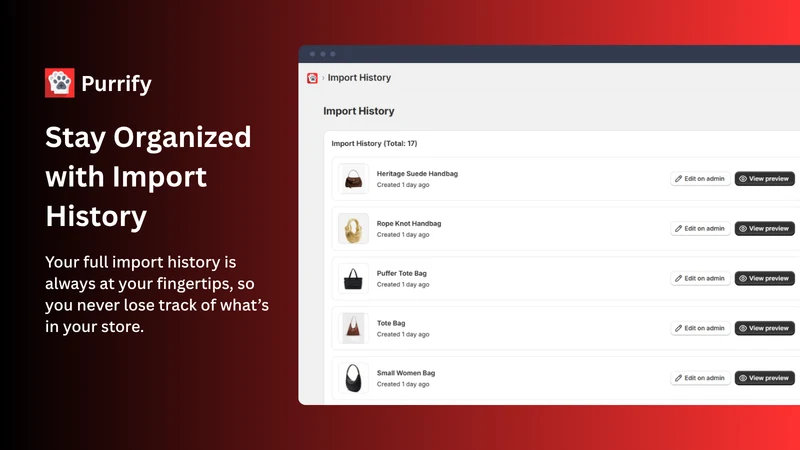Click the Puffer Tote Bag title
Image resolution: width=800 pixels, height=450 pixels.
pyautogui.click(x=402, y=273)
